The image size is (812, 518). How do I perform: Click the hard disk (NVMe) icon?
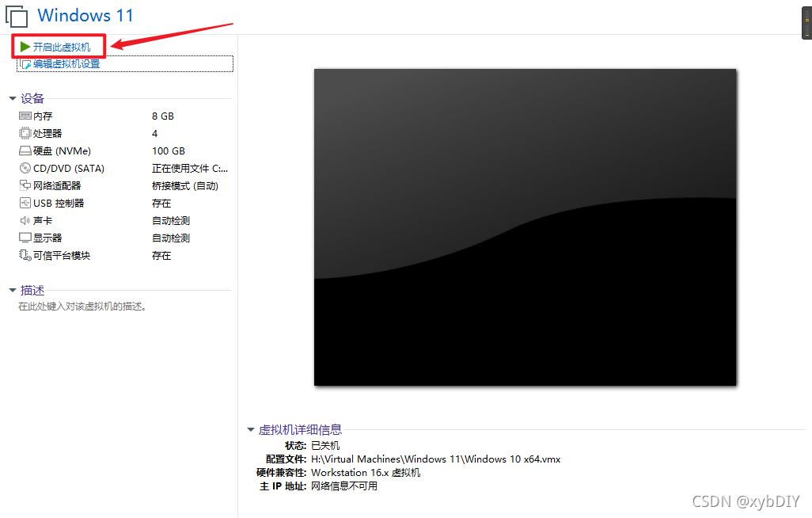coord(25,151)
